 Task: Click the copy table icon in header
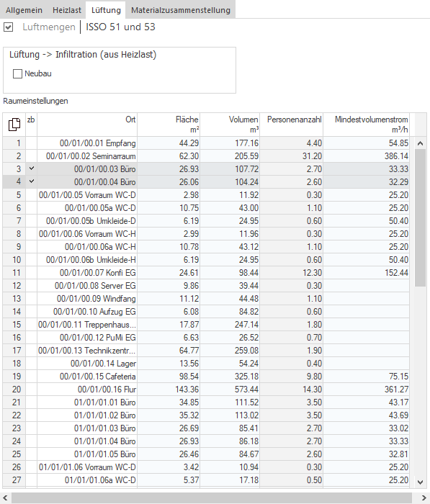14,125
